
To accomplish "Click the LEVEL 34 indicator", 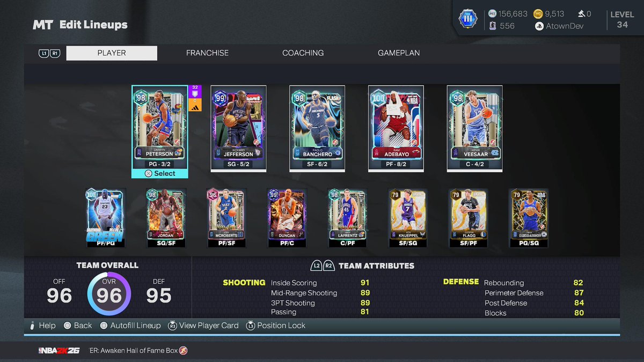I will 622,19.
